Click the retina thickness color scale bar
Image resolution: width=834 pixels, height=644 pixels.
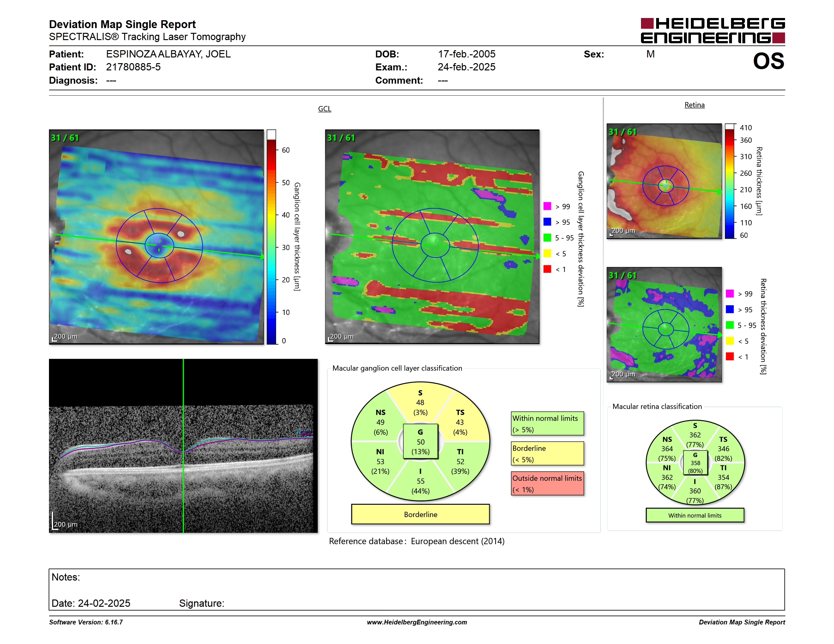pos(730,181)
